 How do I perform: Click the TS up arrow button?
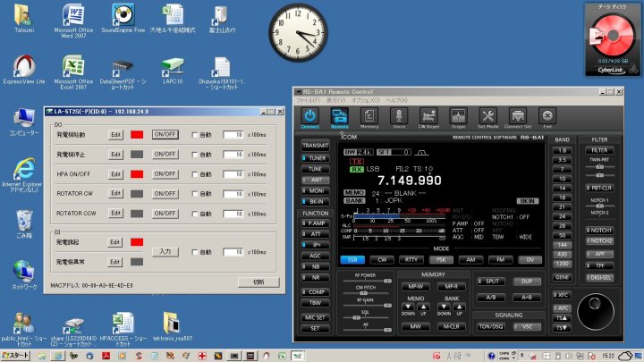click(562, 317)
